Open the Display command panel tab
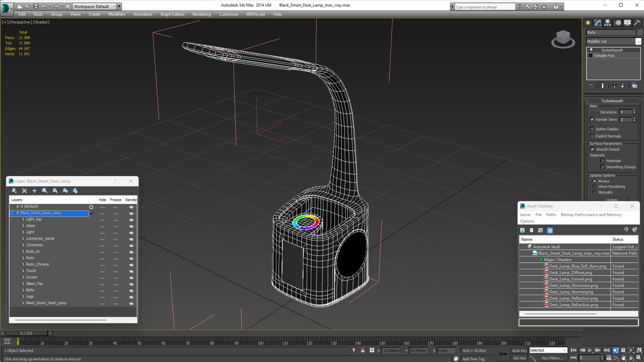 click(x=627, y=23)
